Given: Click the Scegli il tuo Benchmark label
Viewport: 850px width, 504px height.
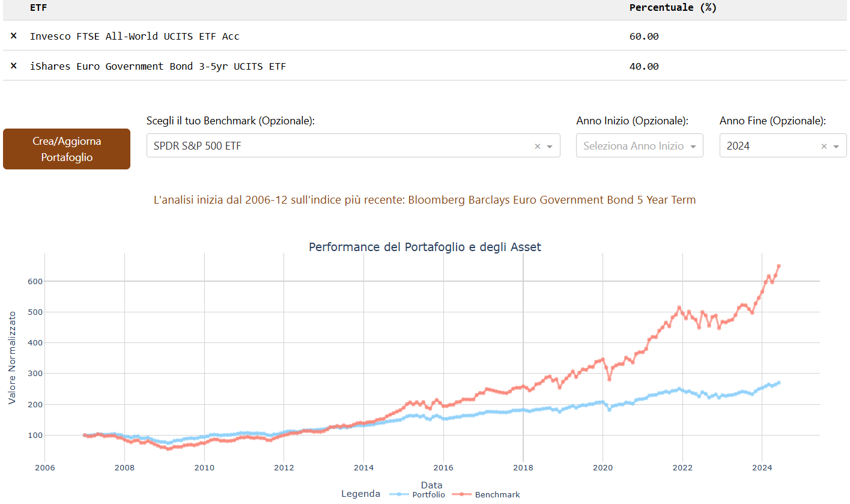Looking at the screenshot, I should (x=231, y=121).
